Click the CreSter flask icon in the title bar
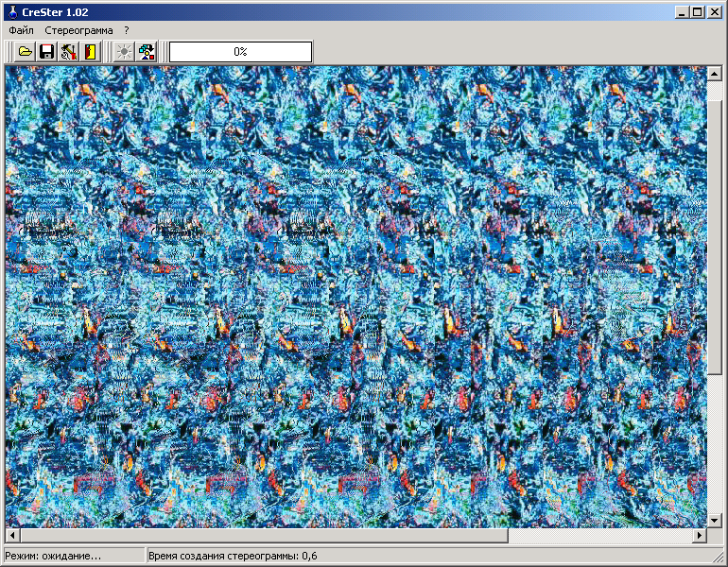This screenshot has height=567, width=728. pos(12,12)
